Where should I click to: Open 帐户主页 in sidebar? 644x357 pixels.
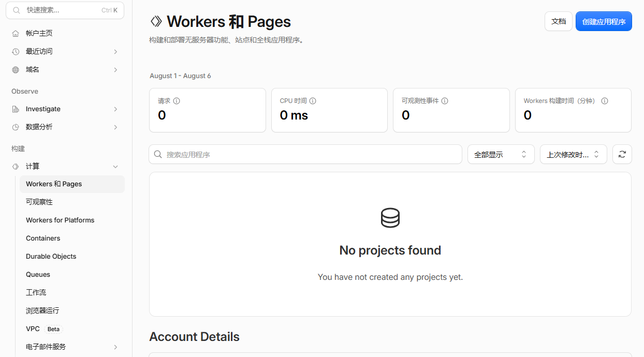coord(65,33)
